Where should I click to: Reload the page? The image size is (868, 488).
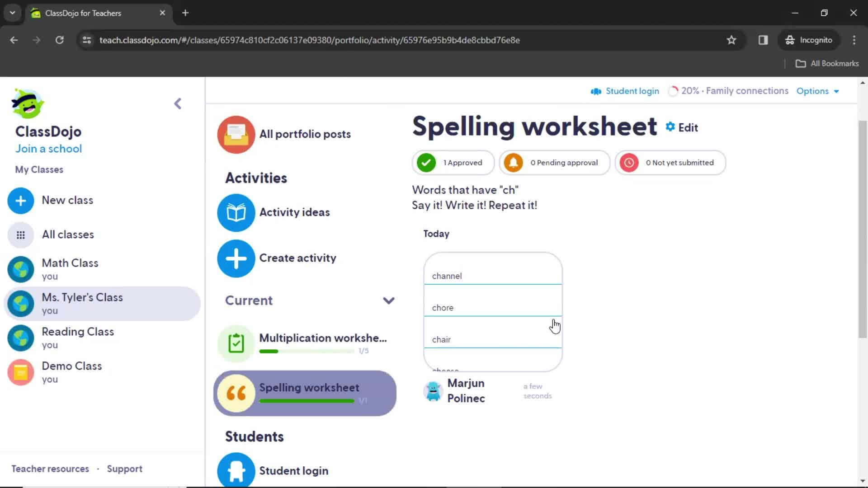[x=59, y=40]
